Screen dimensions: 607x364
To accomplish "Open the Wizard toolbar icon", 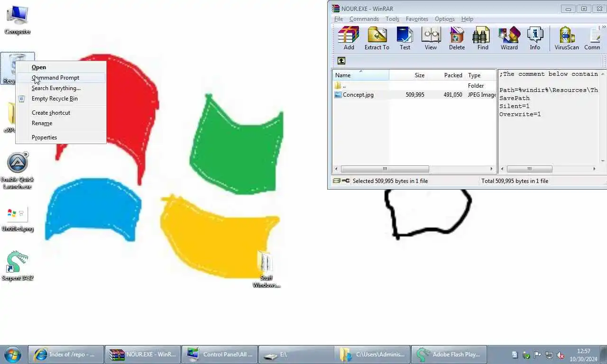I will (x=509, y=38).
